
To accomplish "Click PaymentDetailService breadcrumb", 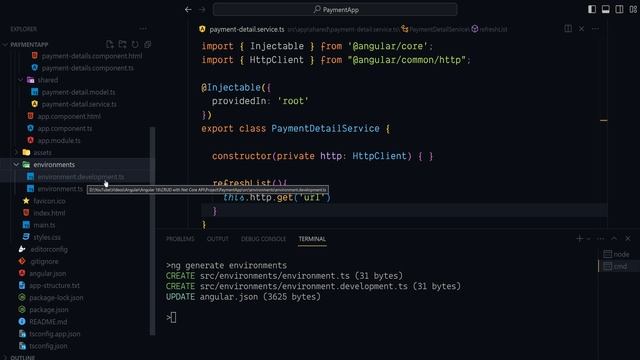I will [x=439, y=29].
